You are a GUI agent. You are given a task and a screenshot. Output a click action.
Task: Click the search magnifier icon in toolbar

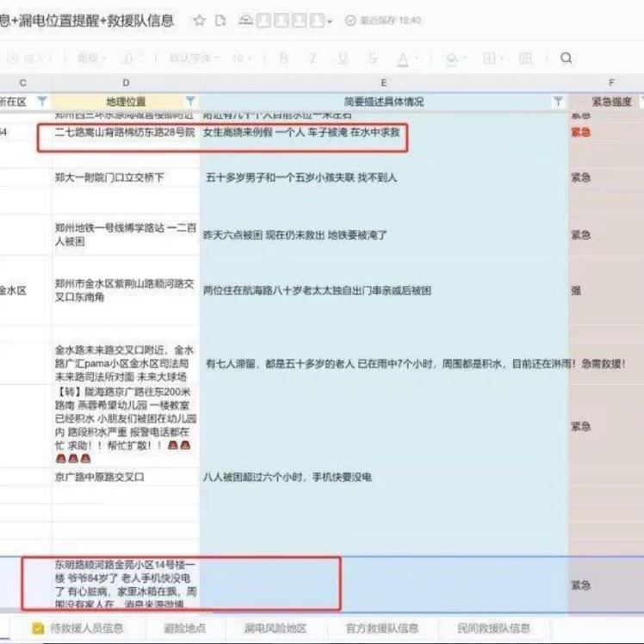(567, 59)
